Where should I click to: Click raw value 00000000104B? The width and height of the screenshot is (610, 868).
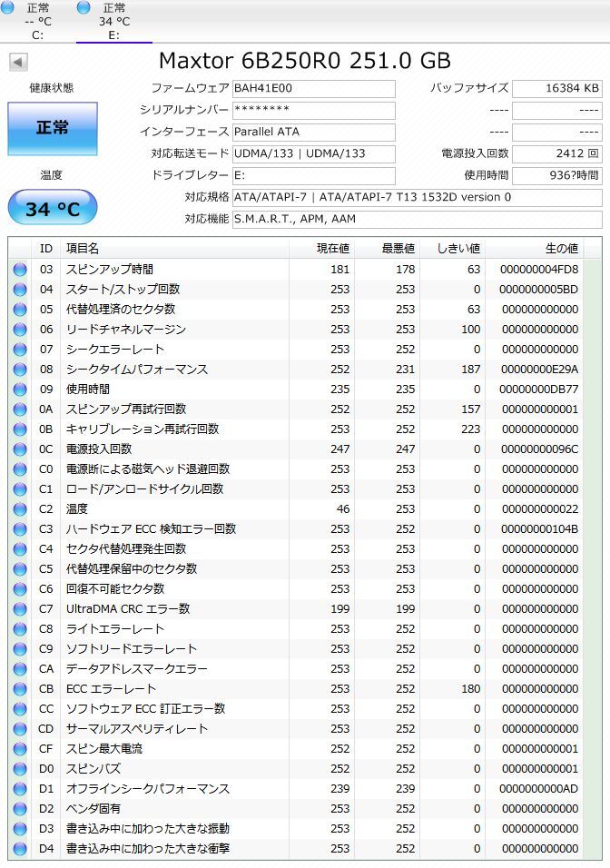(540, 529)
